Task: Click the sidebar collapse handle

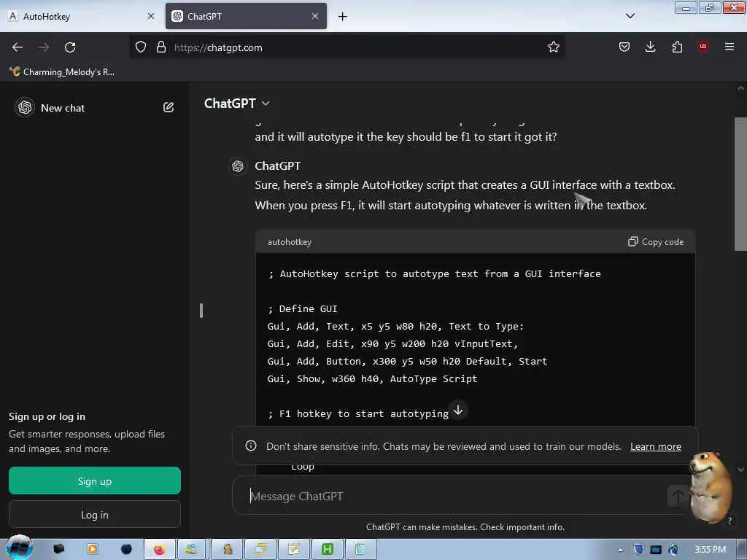Action: [201, 311]
